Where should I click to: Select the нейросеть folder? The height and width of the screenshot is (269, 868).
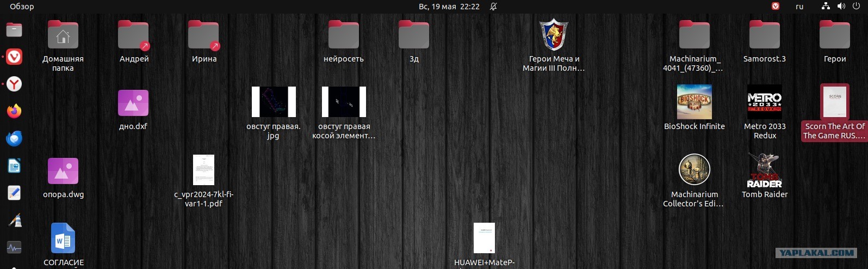[x=344, y=41]
